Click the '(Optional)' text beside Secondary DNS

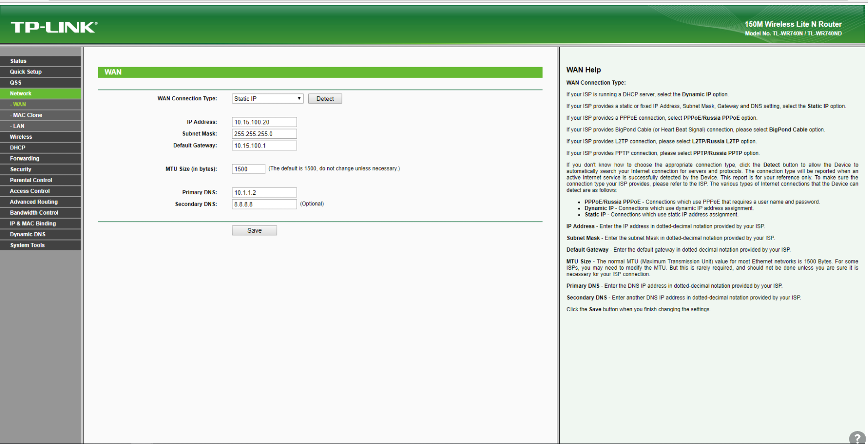(x=312, y=203)
